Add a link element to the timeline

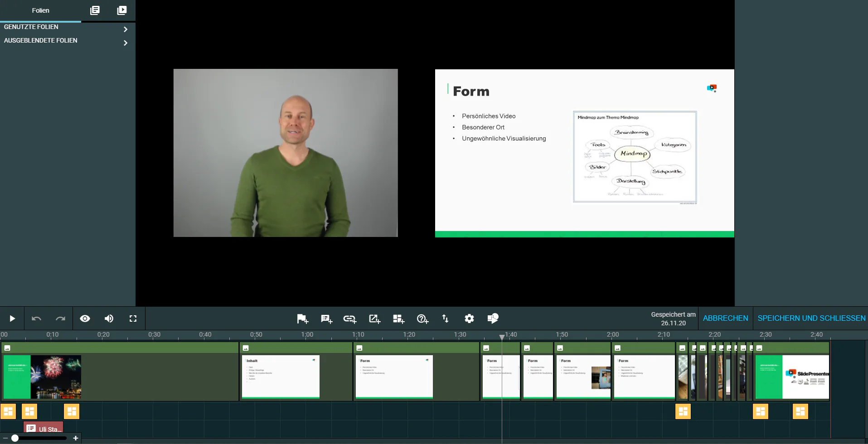click(x=350, y=319)
